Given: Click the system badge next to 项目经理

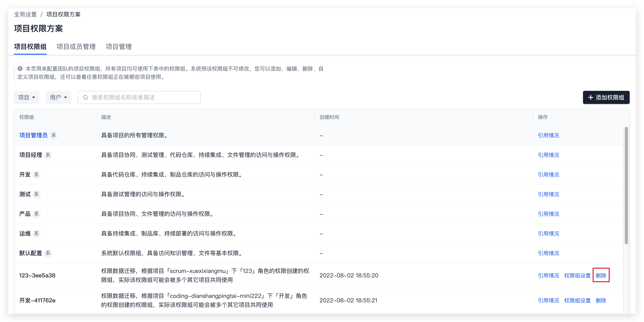Looking at the screenshot, I should 48,155.
